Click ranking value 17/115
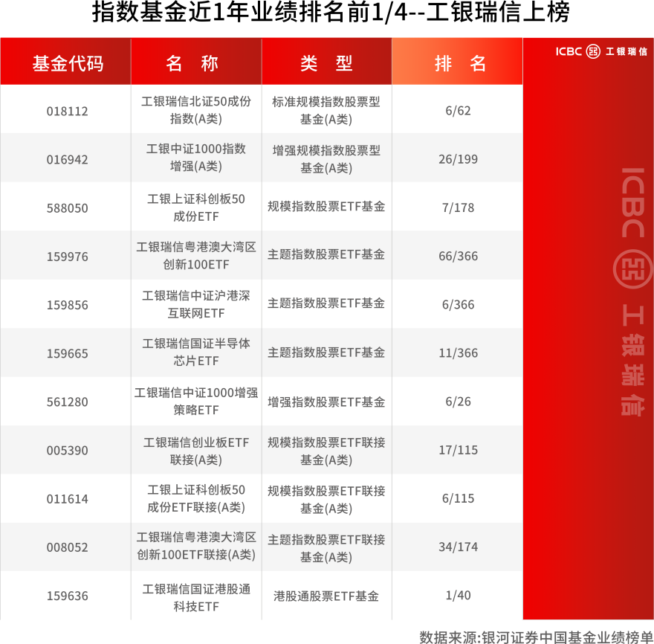The image size is (654, 644). point(458,450)
